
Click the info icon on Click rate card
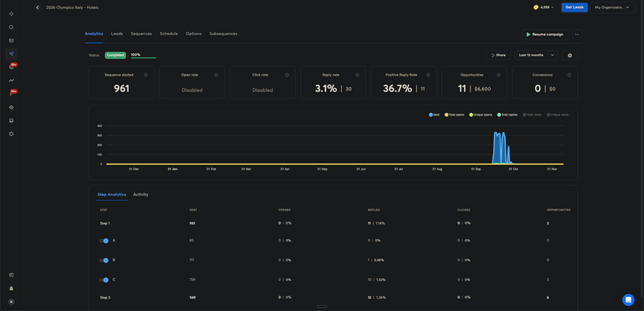(x=286, y=75)
